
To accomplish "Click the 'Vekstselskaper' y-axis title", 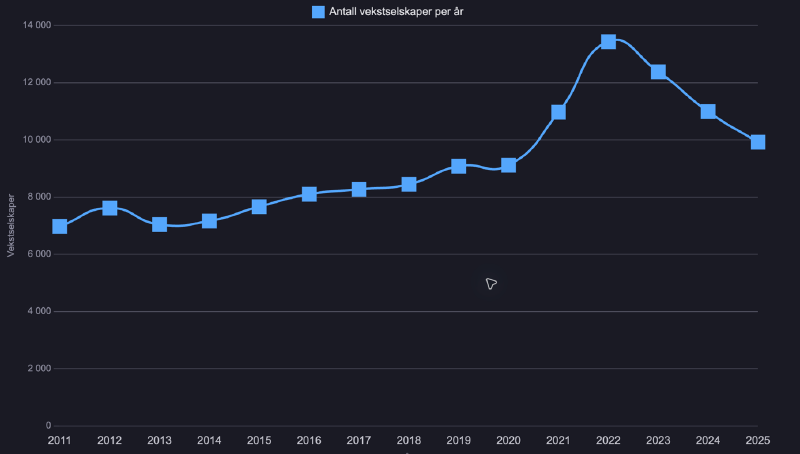I will pyautogui.click(x=11, y=225).
